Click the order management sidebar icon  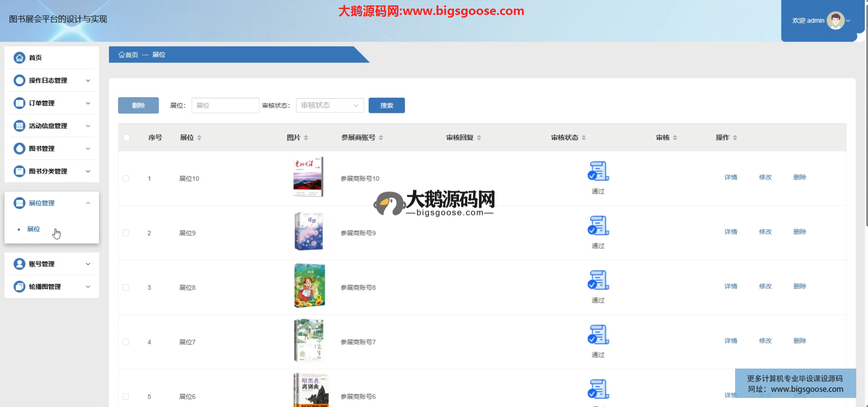click(x=19, y=103)
